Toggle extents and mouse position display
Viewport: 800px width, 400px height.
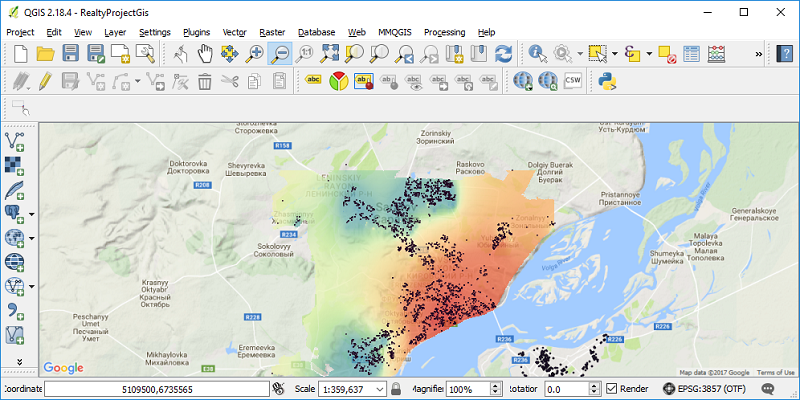(x=278, y=389)
